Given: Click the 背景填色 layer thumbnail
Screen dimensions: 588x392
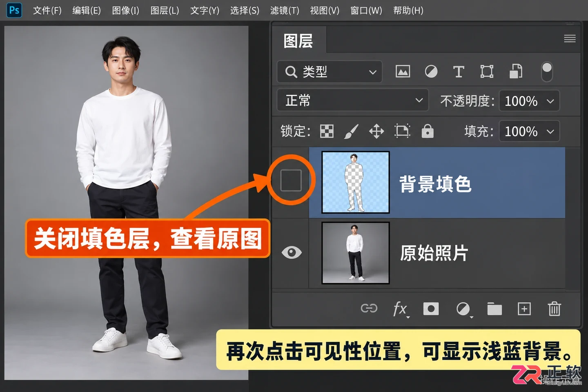Looking at the screenshot, I should point(356,182).
